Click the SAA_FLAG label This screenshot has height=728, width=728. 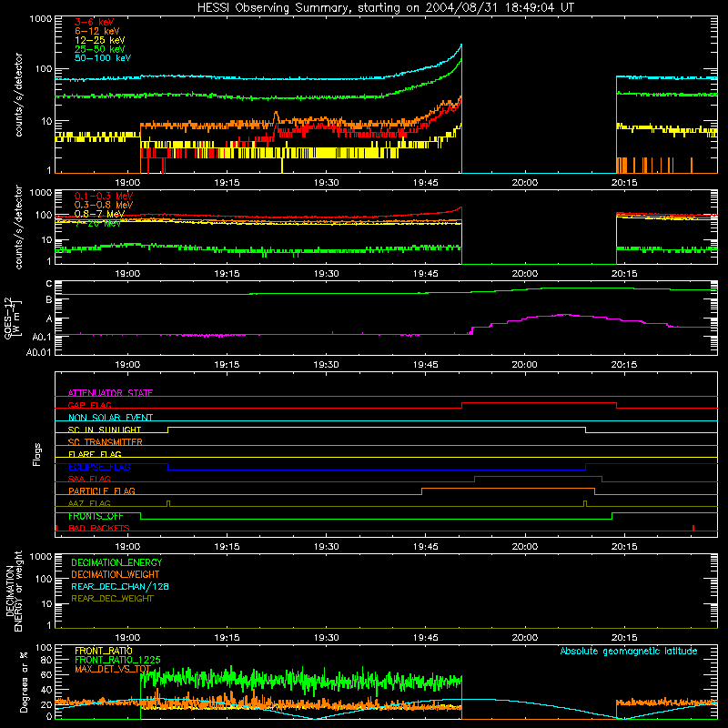click(89, 479)
